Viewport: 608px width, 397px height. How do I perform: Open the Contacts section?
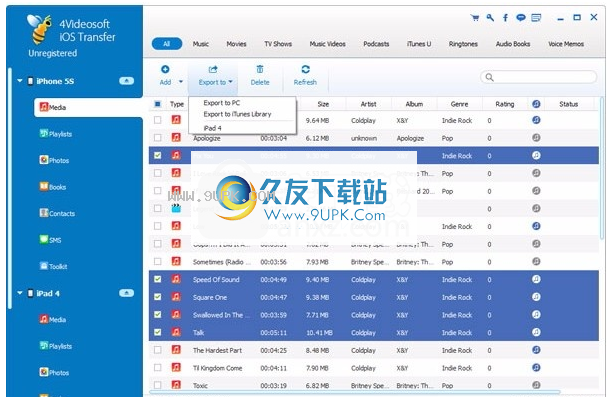(x=57, y=213)
